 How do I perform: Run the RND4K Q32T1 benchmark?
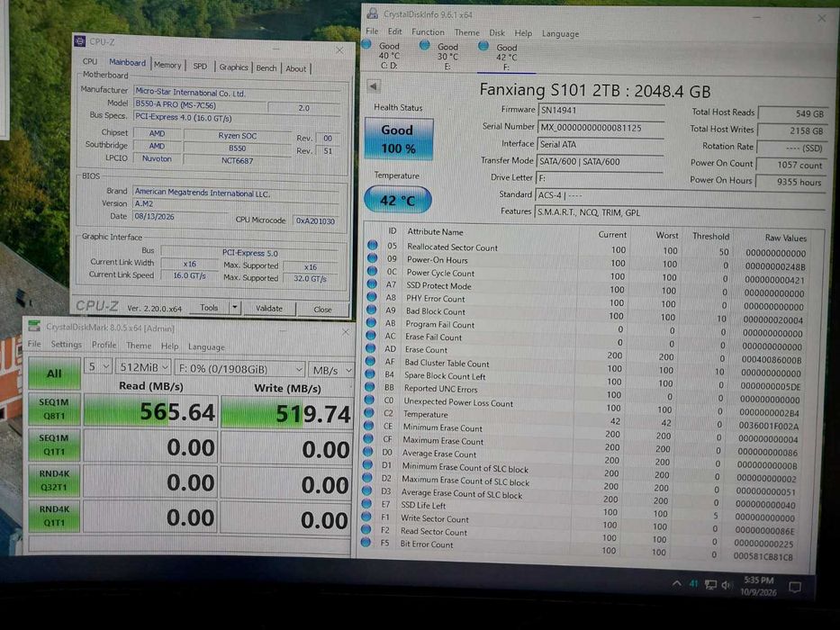click(x=54, y=481)
